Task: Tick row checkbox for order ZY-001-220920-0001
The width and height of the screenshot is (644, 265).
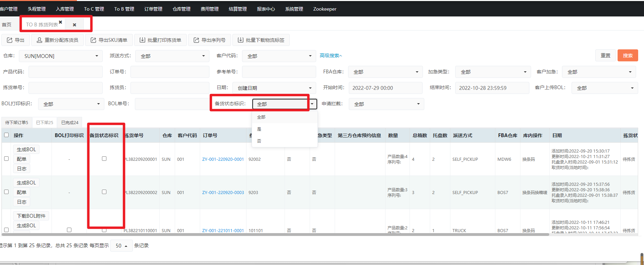Action: tap(6, 159)
